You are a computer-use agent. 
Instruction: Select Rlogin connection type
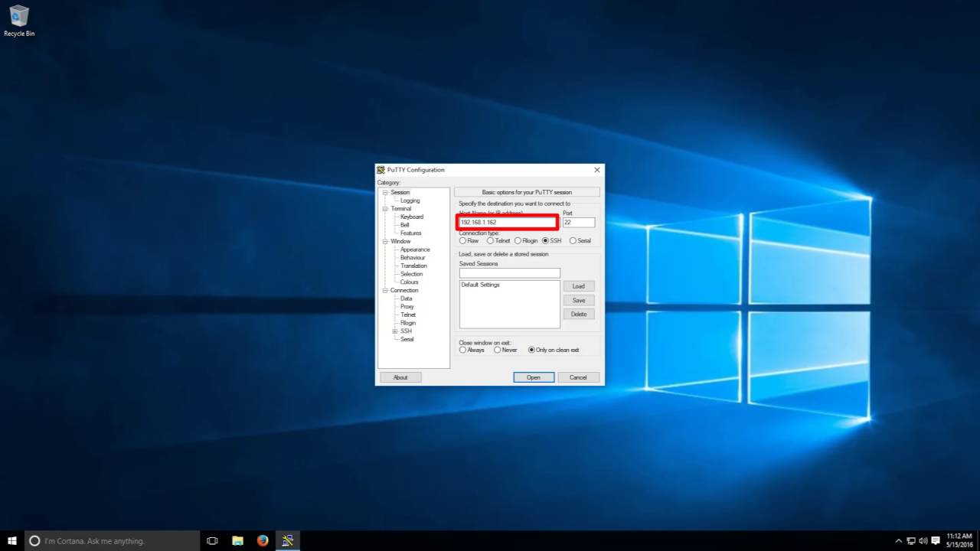coord(527,241)
